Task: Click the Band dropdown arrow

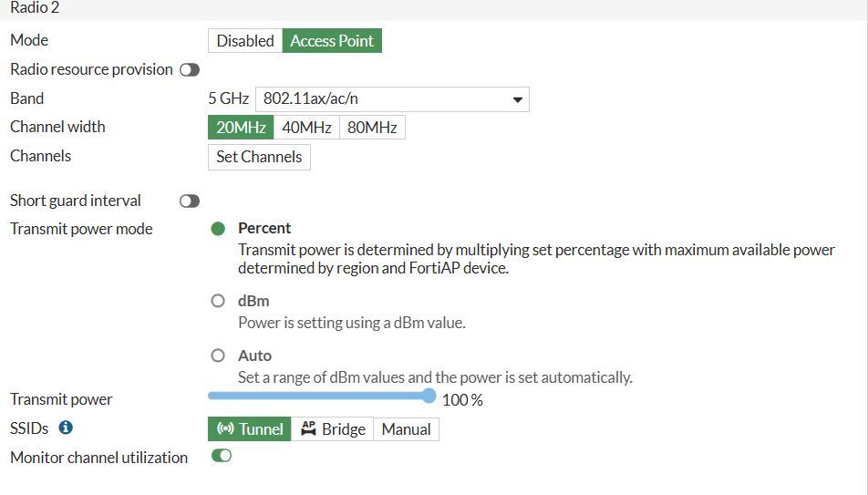Action: click(517, 99)
